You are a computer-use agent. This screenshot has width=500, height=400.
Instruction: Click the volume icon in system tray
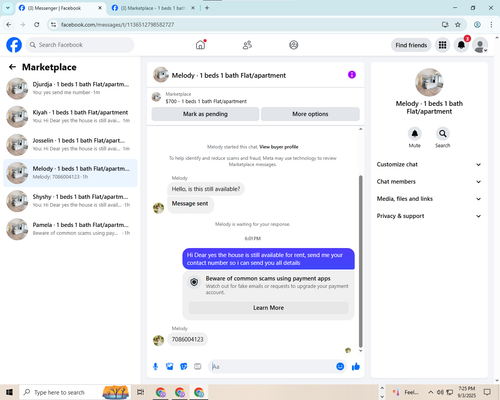(x=440, y=392)
